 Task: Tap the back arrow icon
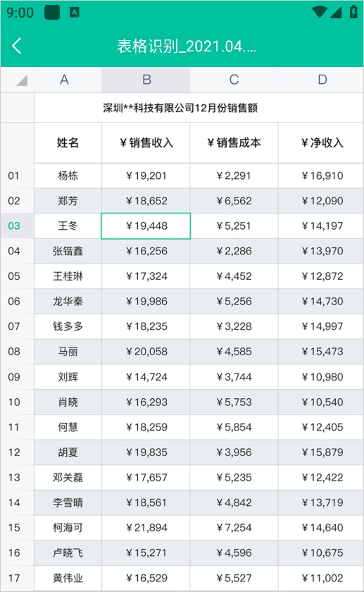(17, 46)
